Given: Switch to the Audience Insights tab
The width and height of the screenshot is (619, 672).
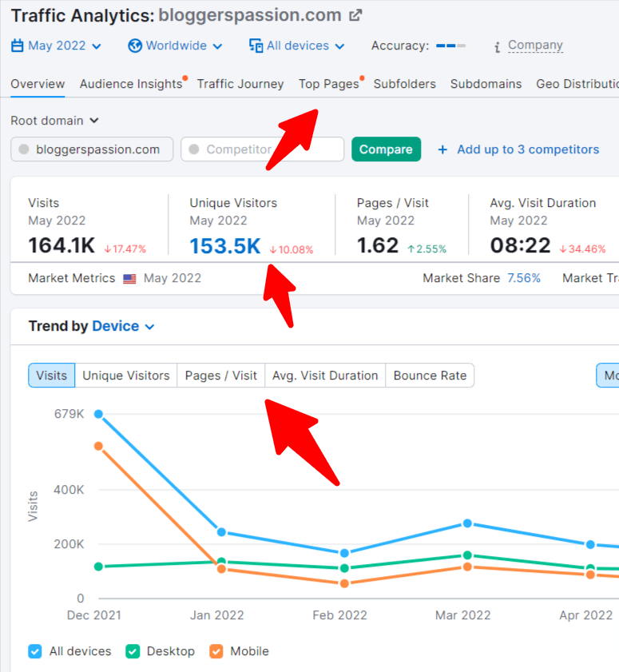Looking at the screenshot, I should (x=131, y=84).
